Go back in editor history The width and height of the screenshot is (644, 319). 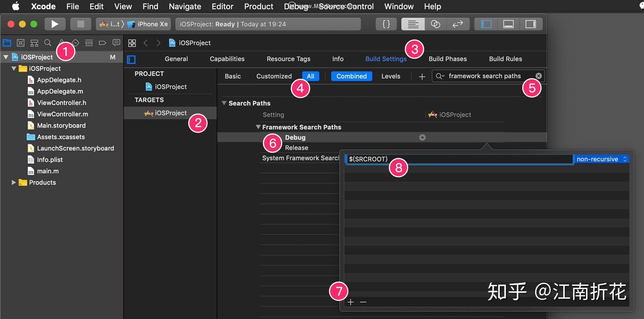[x=146, y=43]
